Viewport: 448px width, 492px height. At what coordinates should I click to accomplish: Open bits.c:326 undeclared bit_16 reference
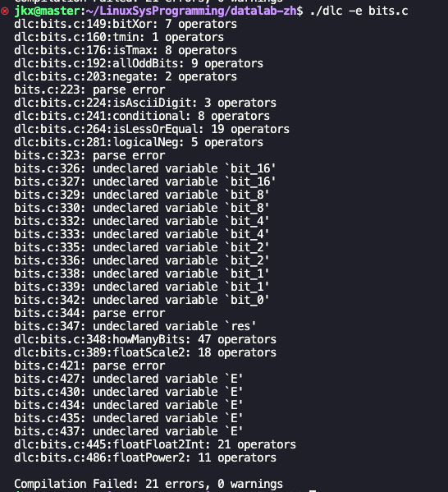[x=145, y=168]
